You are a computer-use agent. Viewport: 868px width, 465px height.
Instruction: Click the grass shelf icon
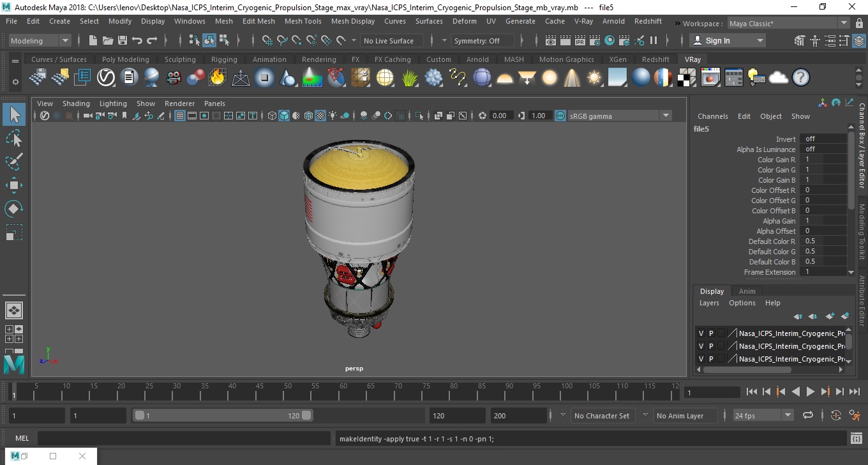tap(409, 78)
